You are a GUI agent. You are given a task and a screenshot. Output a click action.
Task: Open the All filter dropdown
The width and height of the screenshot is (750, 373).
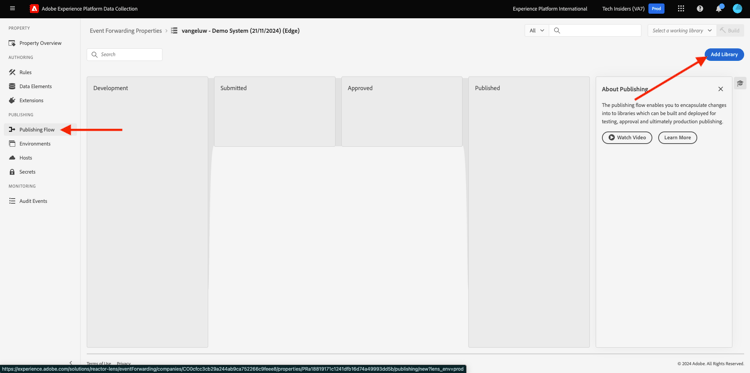(x=537, y=31)
